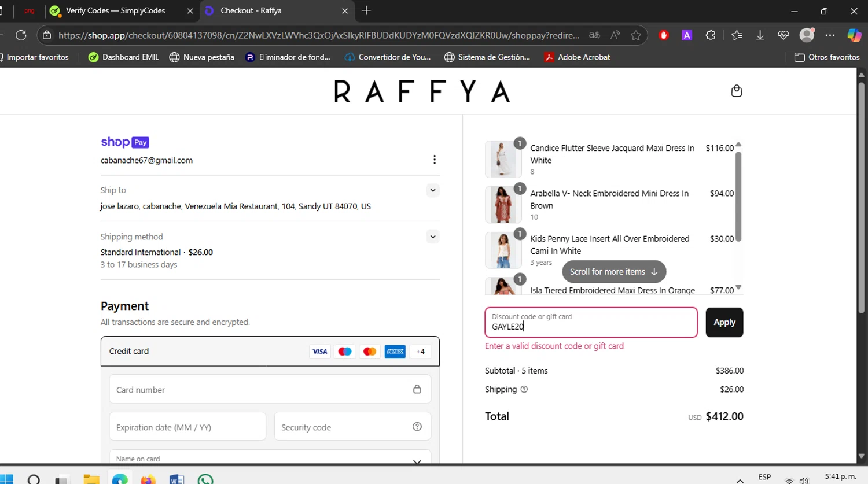Screen dimensions: 868x484
Task: Click the site info lock icon in address bar
Action: pyautogui.click(x=47, y=35)
